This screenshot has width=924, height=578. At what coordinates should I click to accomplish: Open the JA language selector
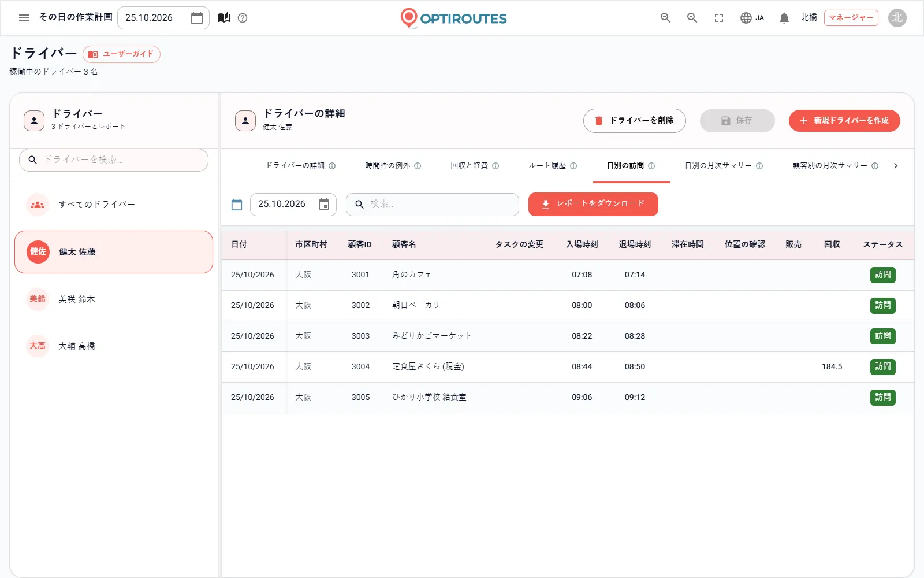click(x=752, y=18)
